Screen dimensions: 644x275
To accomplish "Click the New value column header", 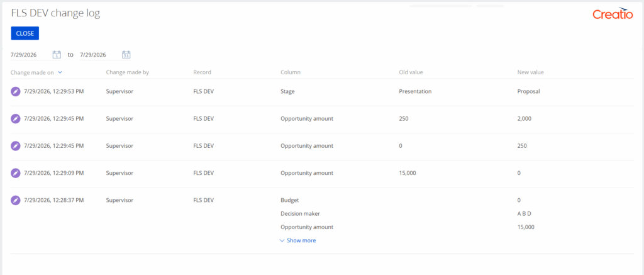I will (x=530, y=72).
